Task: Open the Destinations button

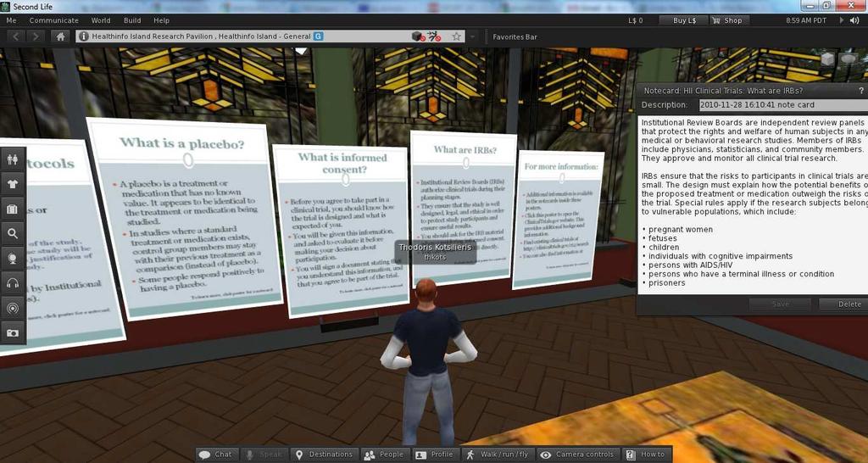Action: click(x=325, y=455)
